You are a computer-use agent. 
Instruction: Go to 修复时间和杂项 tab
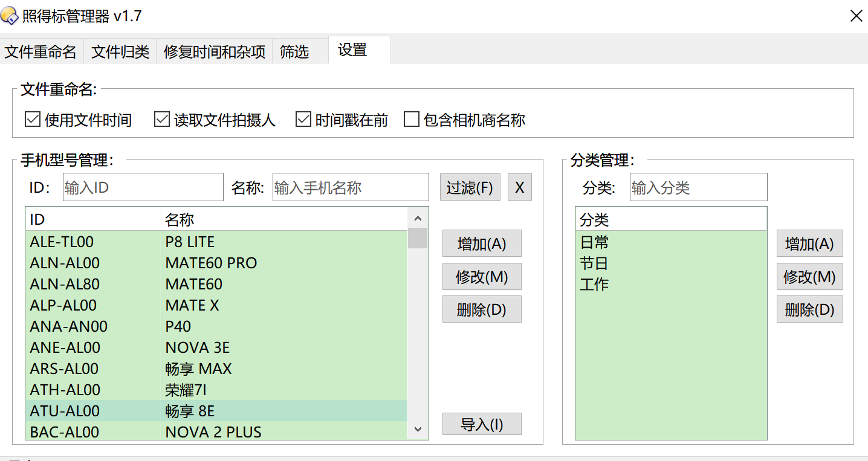[x=215, y=52]
